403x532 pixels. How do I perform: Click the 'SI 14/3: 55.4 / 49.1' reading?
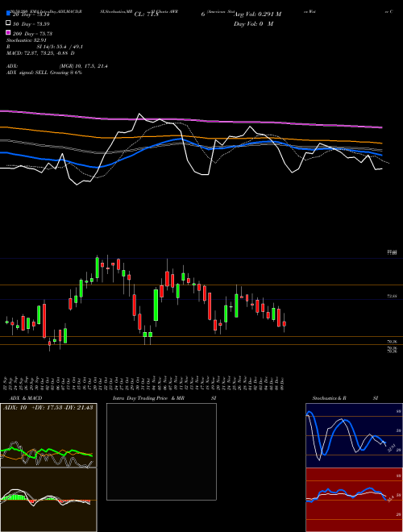(x=60, y=47)
